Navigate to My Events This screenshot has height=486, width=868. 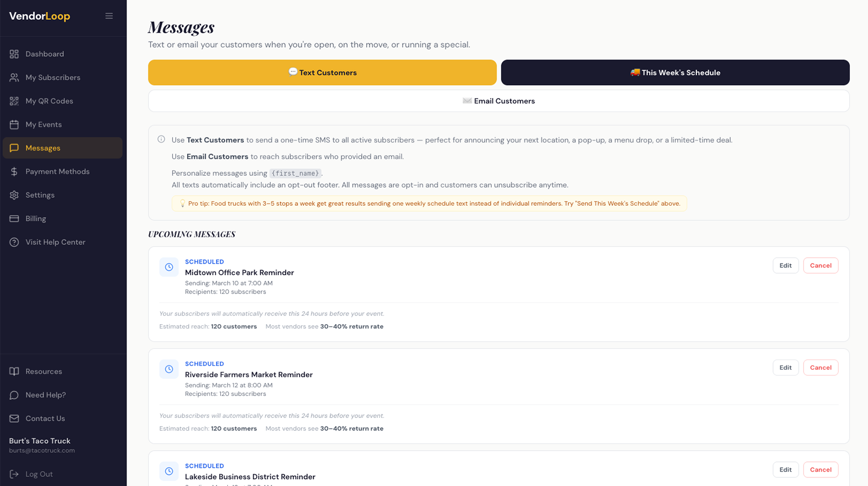63,125
